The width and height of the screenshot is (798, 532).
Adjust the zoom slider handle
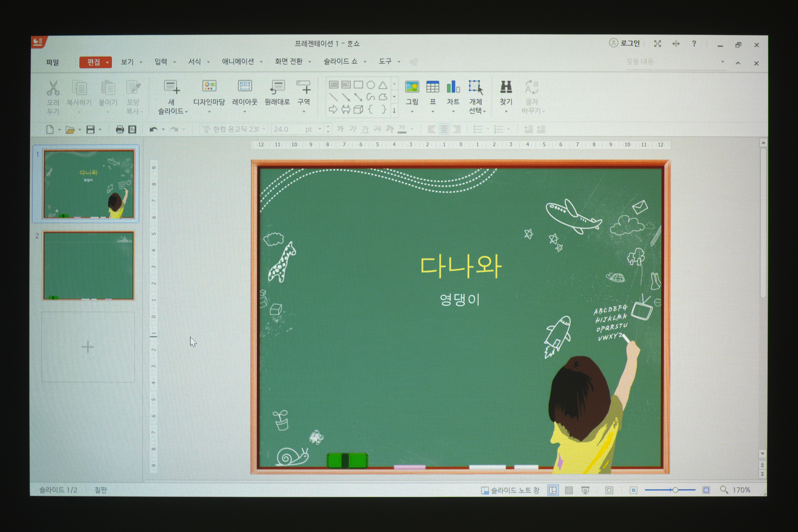[675, 490]
